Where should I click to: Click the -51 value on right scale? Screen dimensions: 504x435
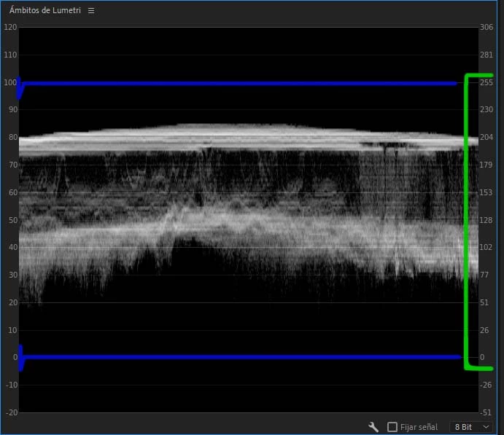coord(485,412)
